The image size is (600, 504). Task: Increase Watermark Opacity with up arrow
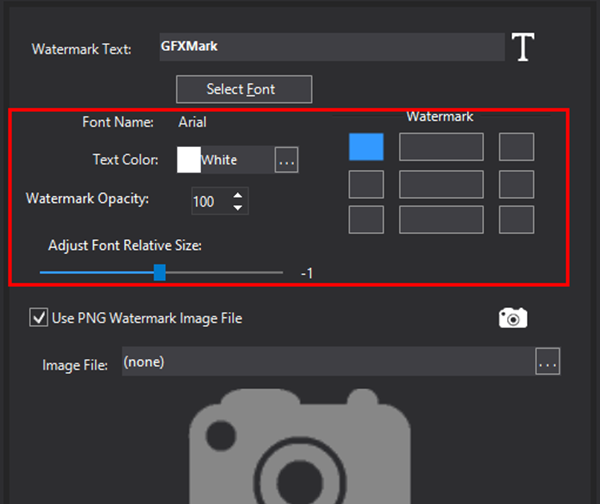(x=238, y=196)
